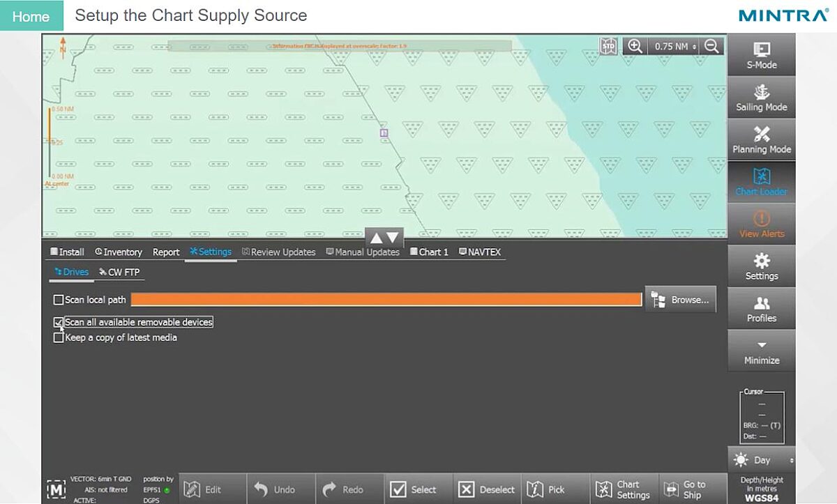Click the Home button

coord(31,16)
